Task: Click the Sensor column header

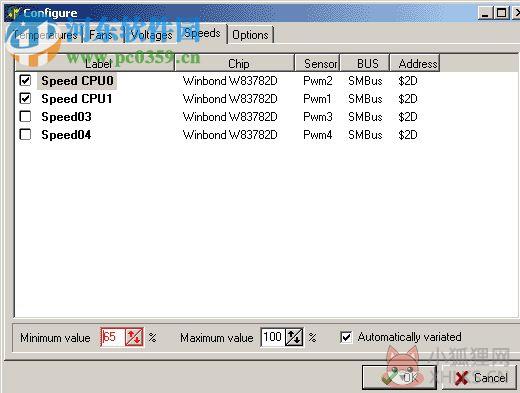Action: pyautogui.click(x=317, y=63)
